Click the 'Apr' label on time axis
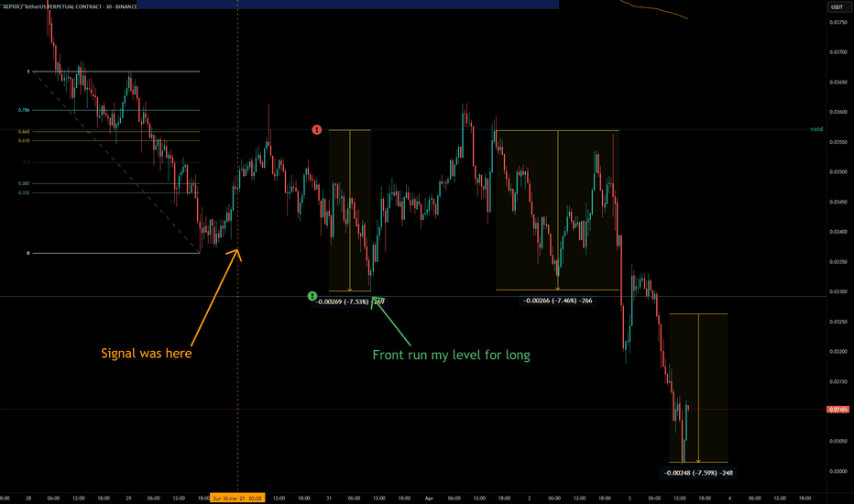The height and width of the screenshot is (504, 854). pos(429,498)
